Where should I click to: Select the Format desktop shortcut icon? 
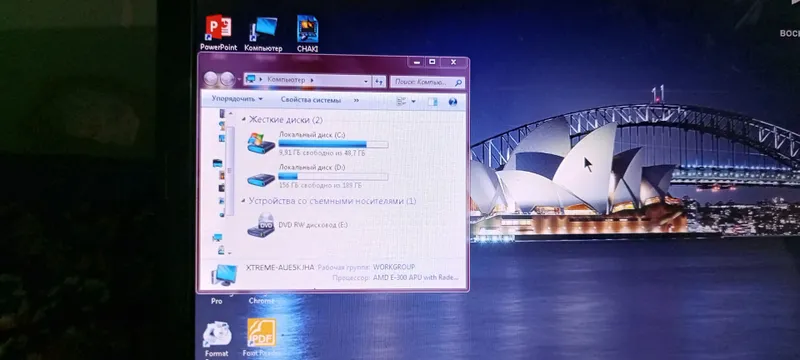point(217,334)
